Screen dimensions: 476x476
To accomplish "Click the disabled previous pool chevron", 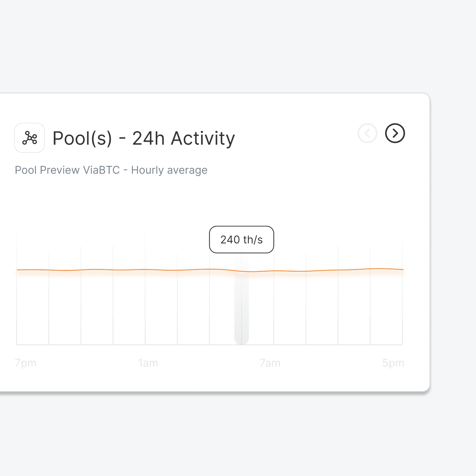I will click(368, 133).
